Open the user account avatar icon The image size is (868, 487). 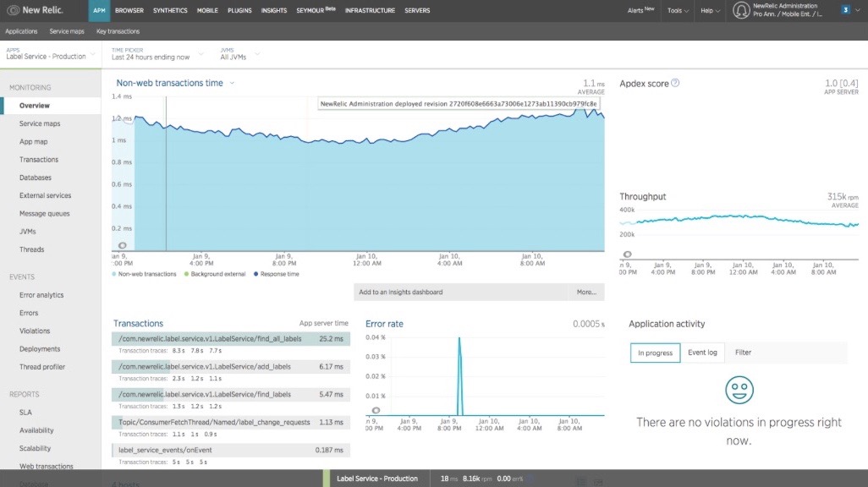741,10
